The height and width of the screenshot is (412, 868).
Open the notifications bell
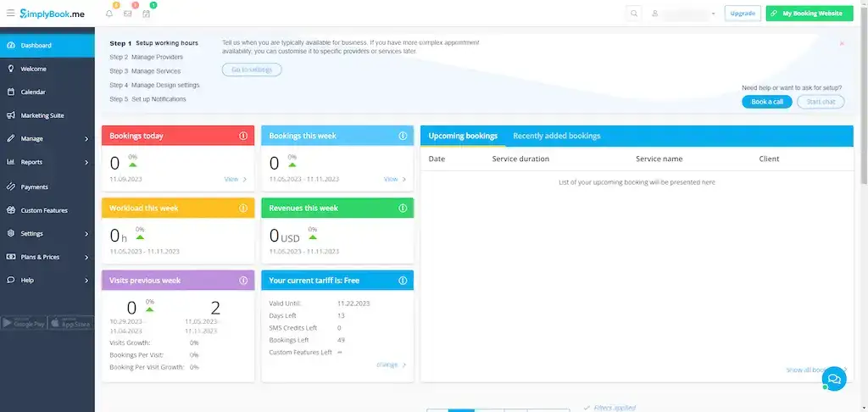tap(109, 14)
